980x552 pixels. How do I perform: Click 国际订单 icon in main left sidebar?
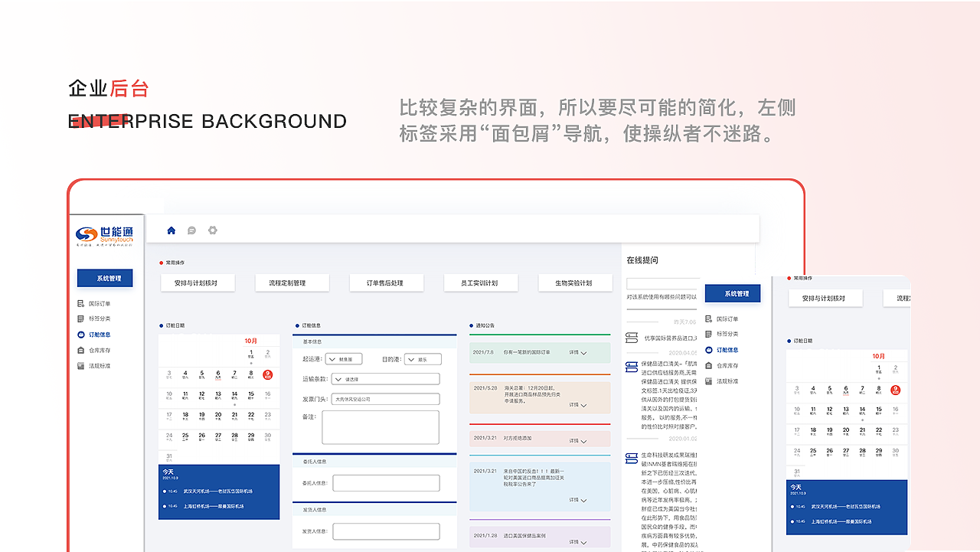81,304
